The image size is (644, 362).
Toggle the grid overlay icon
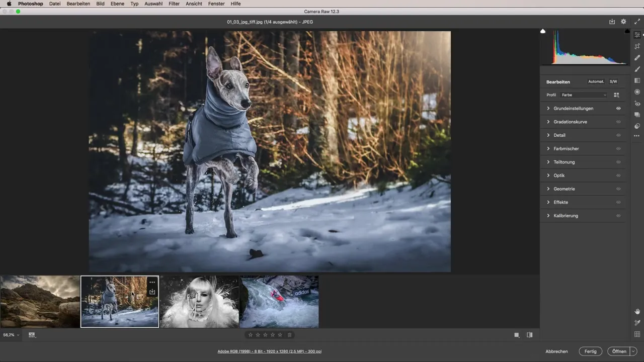(x=637, y=334)
